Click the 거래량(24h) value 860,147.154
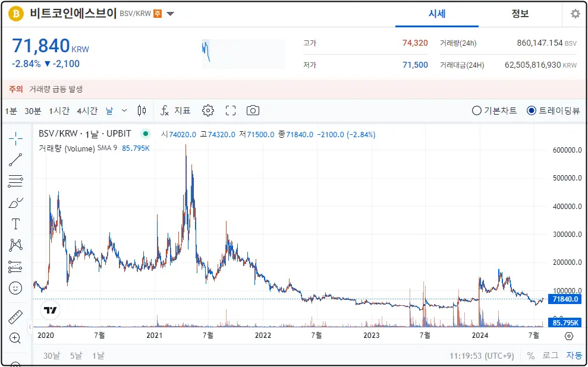Image resolution: width=588 pixels, height=367 pixels. coord(540,43)
